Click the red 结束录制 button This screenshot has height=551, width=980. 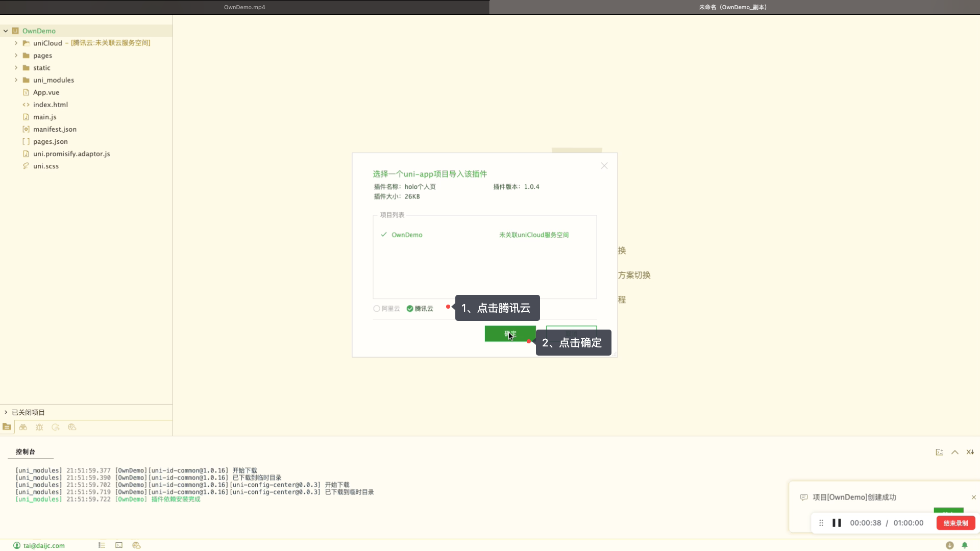(955, 523)
